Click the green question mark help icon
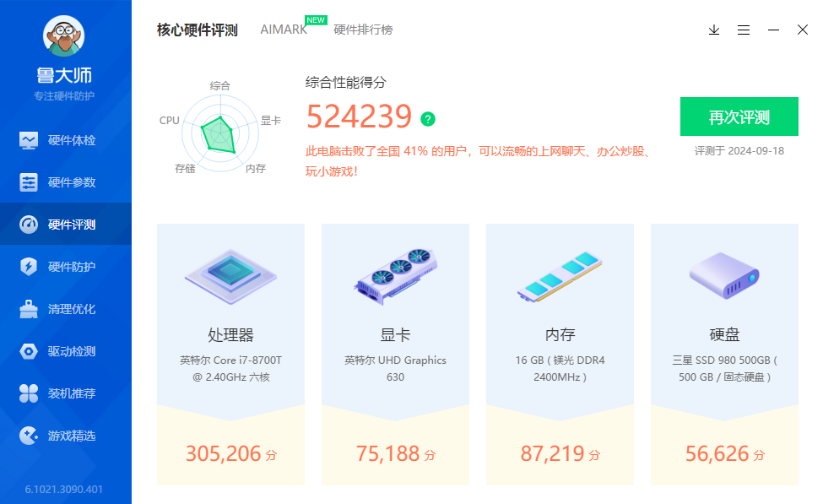This screenshot has height=504, width=823. pos(428,119)
